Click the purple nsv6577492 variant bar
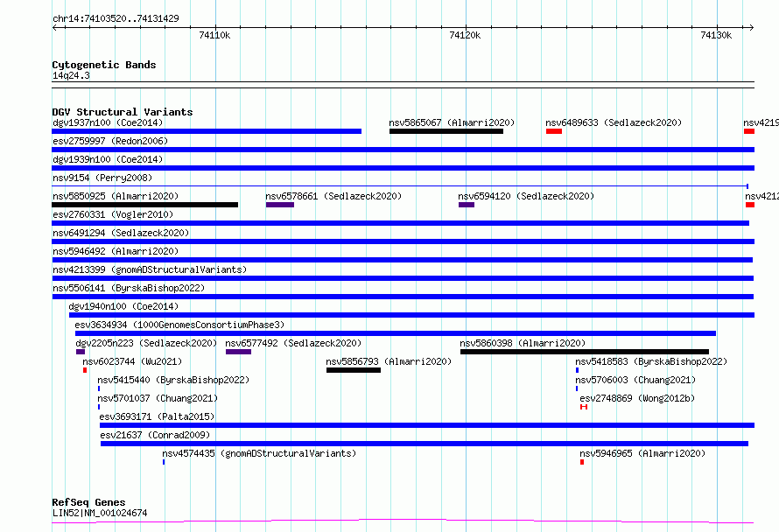 238,352
